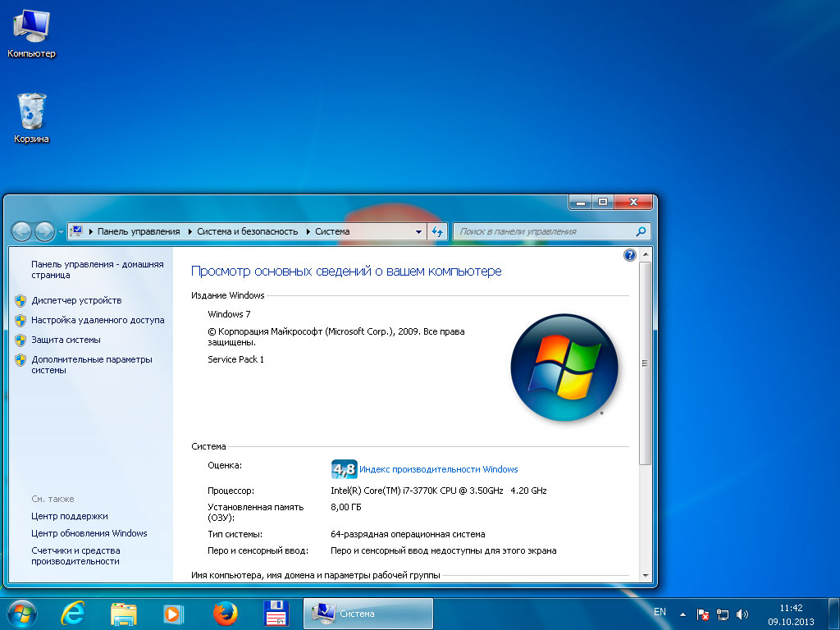
Task: Open Windows Explorer folder taskbar icon
Action: 124,614
